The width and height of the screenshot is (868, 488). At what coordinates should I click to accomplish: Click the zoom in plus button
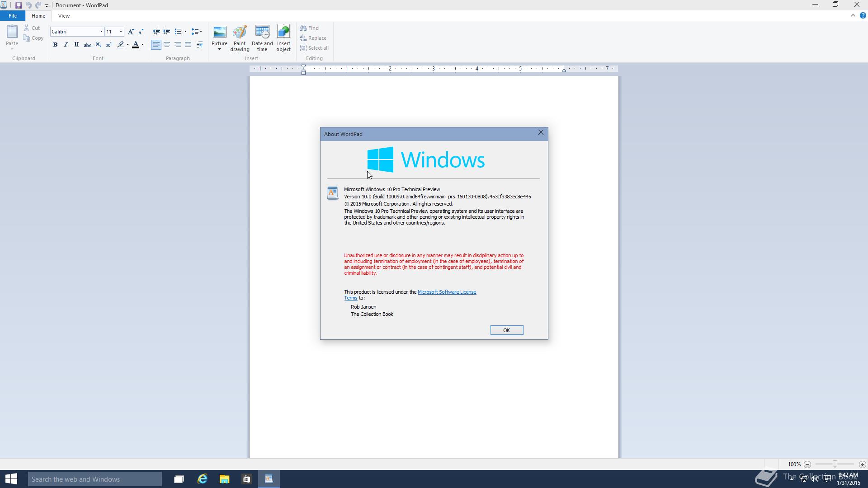coord(863,465)
